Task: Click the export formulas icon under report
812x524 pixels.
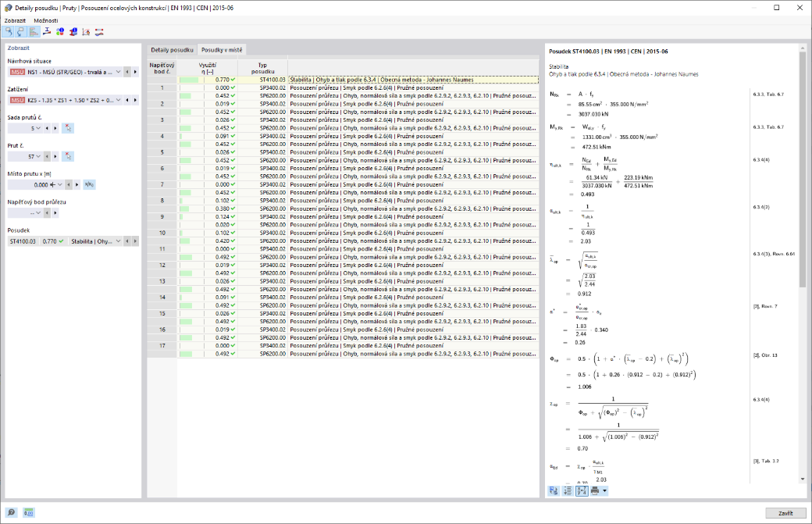Action: click(554, 491)
